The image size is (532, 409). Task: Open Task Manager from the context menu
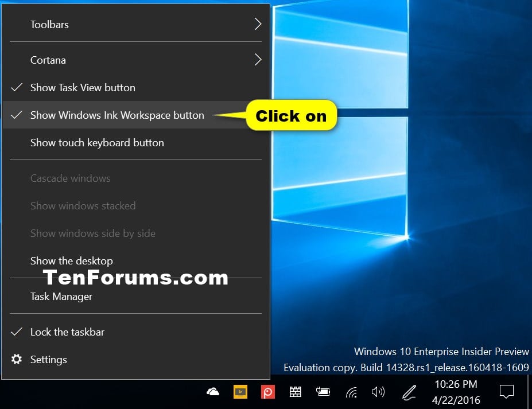[x=61, y=297]
